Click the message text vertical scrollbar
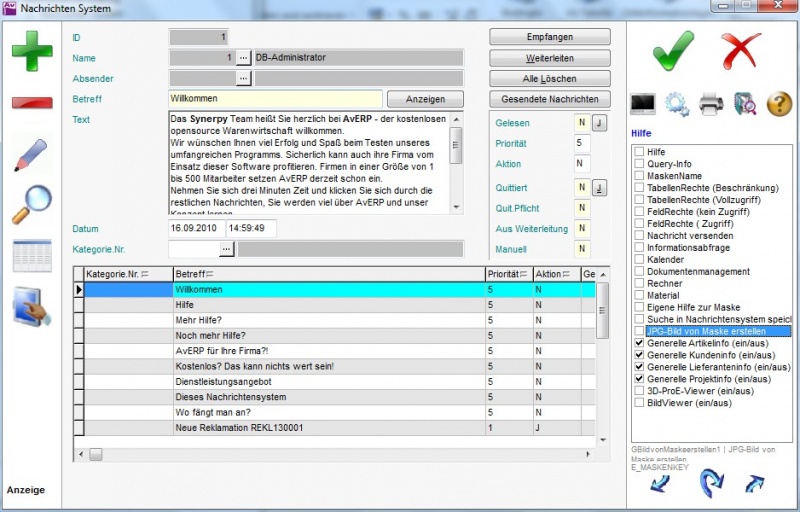Image resolution: width=800 pixels, height=512 pixels. tap(456, 161)
